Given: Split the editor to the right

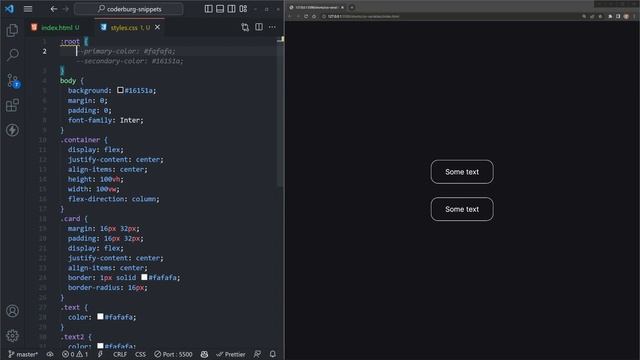Looking at the screenshot, I should (x=259, y=27).
